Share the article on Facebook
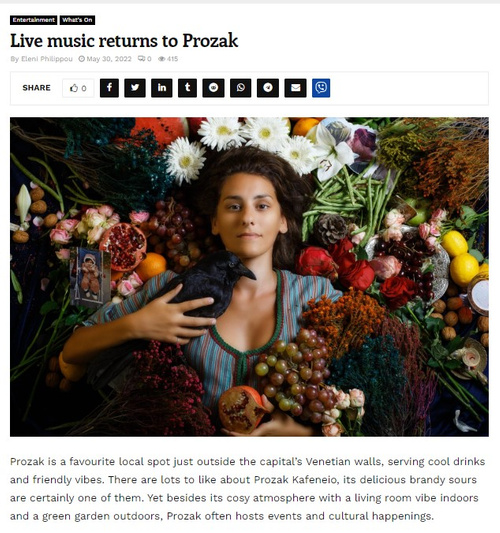The width and height of the screenshot is (500, 533). coord(109,88)
